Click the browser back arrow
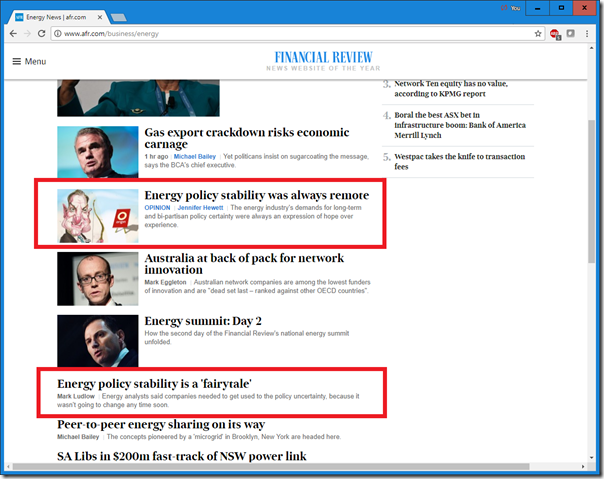 pos(13,34)
